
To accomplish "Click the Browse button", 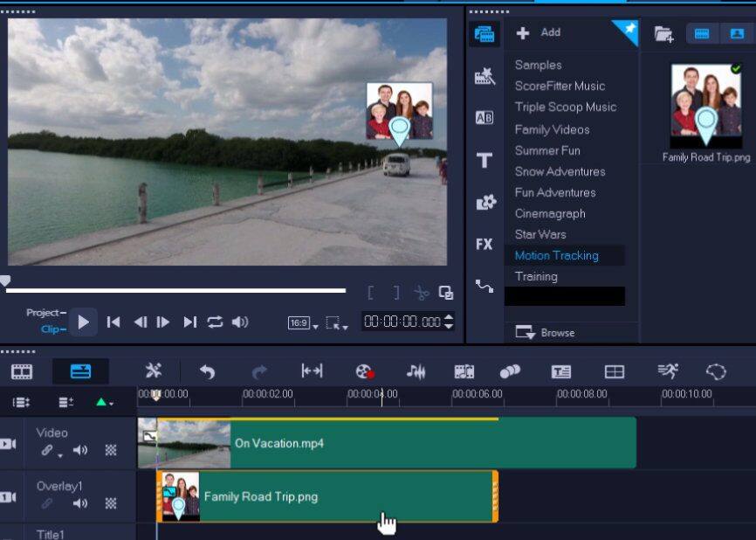I will 557,333.
